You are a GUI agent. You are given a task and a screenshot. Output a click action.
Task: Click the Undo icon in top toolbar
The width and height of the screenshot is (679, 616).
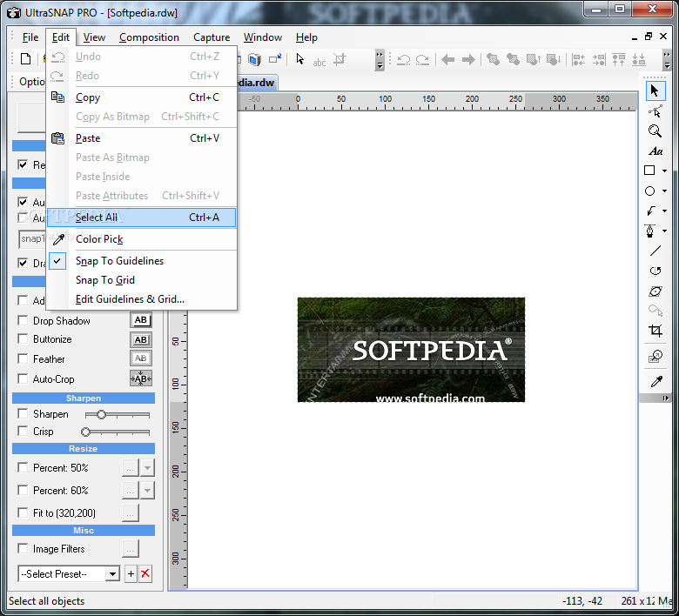tap(403, 59)
